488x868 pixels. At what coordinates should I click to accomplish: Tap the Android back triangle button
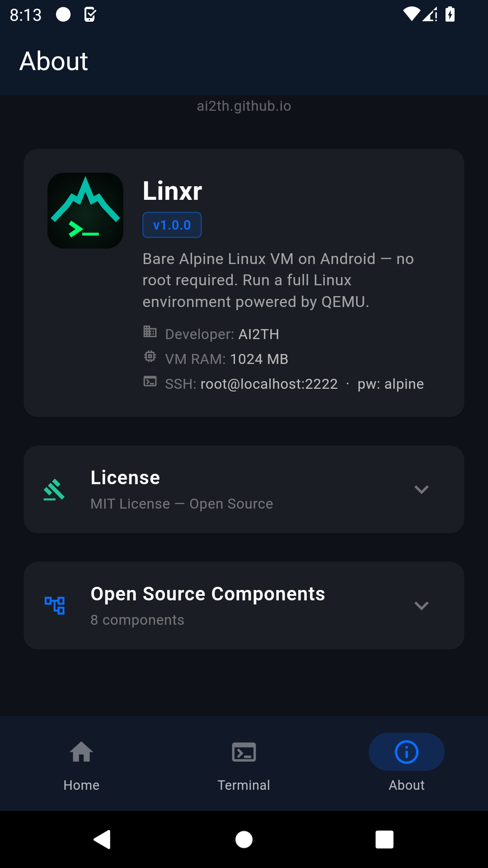pos(103,840)
